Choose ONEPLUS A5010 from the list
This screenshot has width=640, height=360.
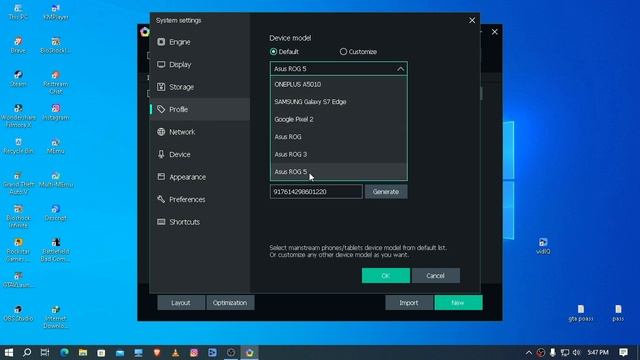(x=338, y=84)
